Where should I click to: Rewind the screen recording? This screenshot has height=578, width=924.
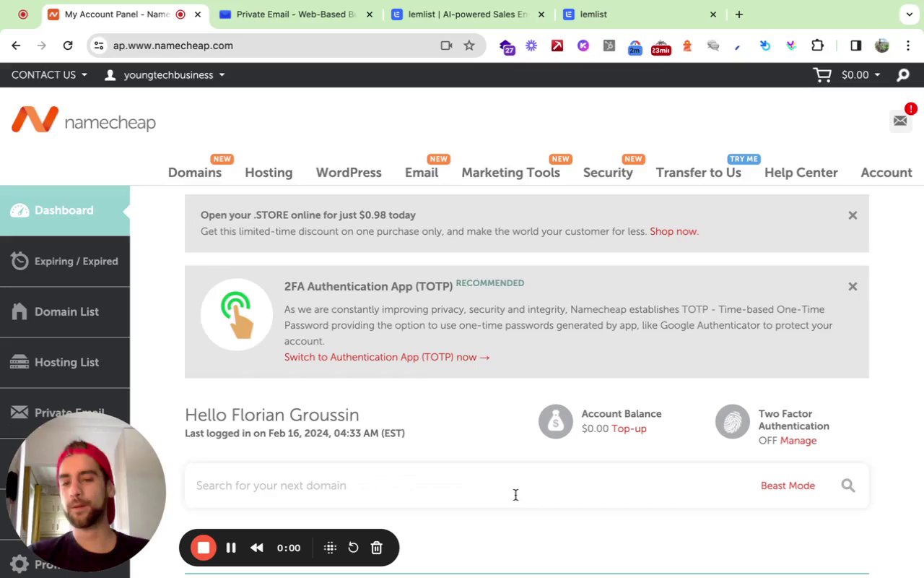point(257,548)
